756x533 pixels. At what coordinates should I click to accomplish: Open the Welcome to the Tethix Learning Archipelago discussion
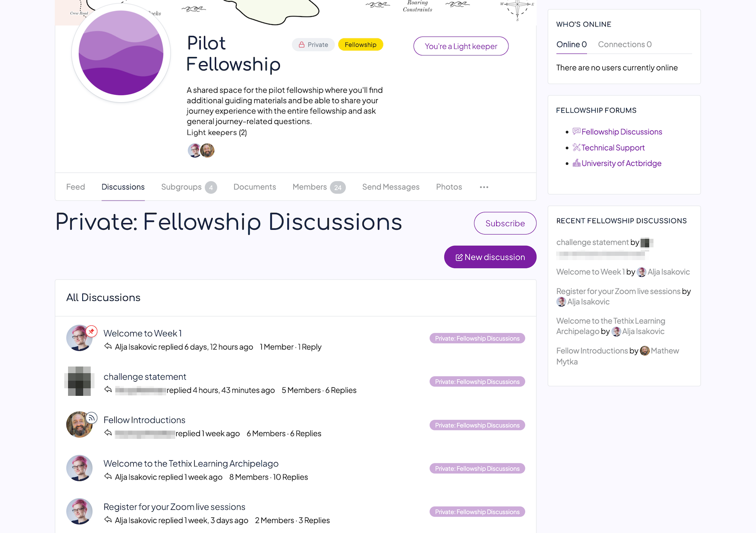coord(191,463)
